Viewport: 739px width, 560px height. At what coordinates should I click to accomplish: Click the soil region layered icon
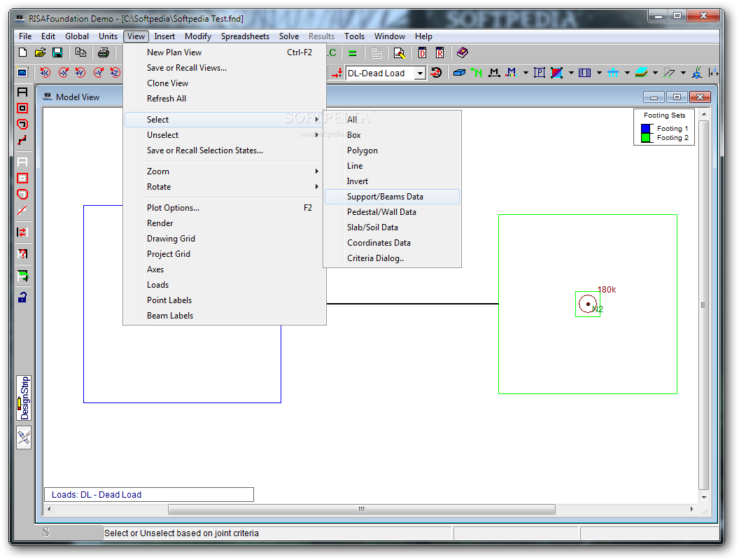[641, 73]
